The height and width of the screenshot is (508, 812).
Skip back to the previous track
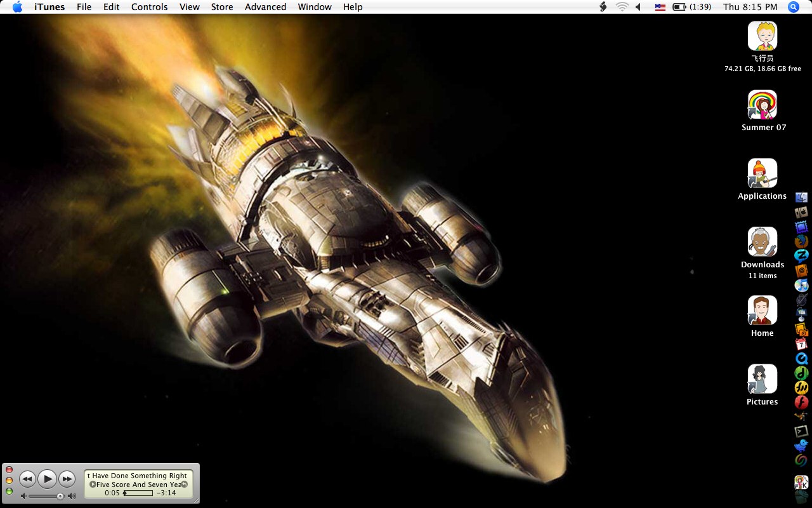pos(27,479)
